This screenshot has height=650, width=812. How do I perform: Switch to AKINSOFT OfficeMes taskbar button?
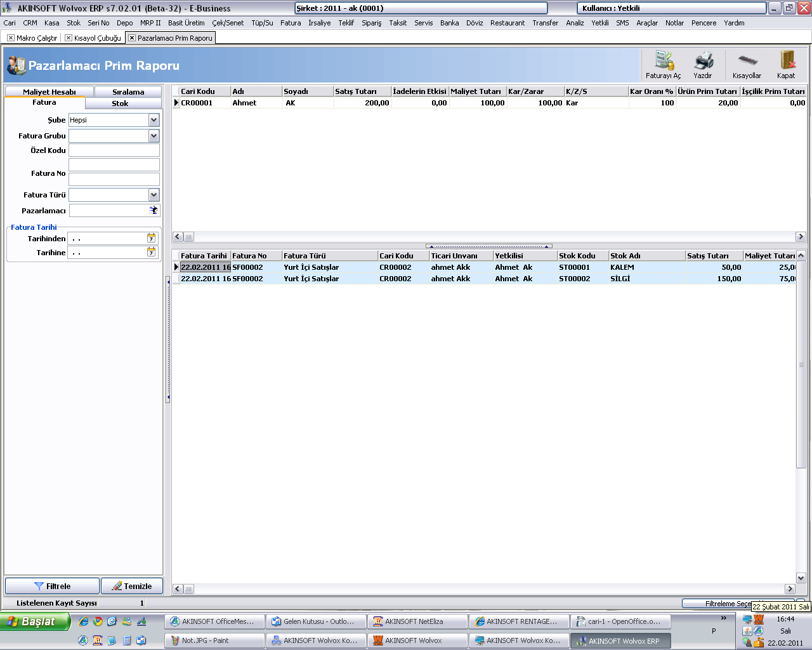click(x=214, y=621)
